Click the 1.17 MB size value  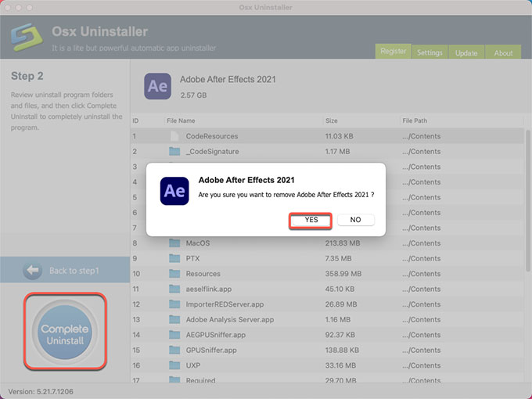pos(337,151)
